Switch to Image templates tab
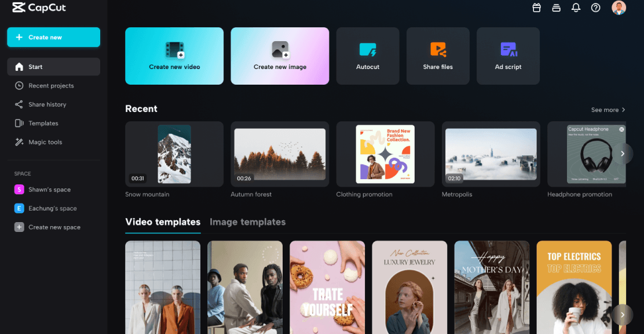The image size is (644, 334). pos(248,222)
